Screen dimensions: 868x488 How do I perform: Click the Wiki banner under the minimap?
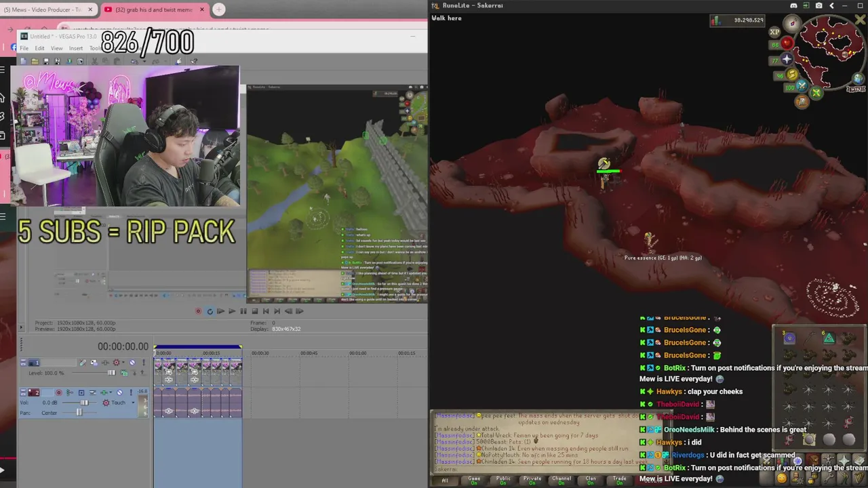point(856,89)
